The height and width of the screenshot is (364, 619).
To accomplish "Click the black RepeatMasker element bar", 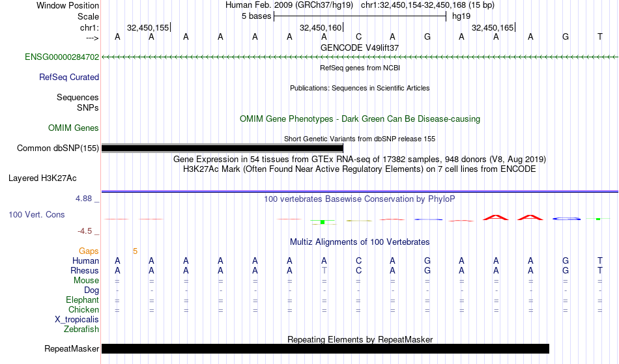I will click(325, 348).
